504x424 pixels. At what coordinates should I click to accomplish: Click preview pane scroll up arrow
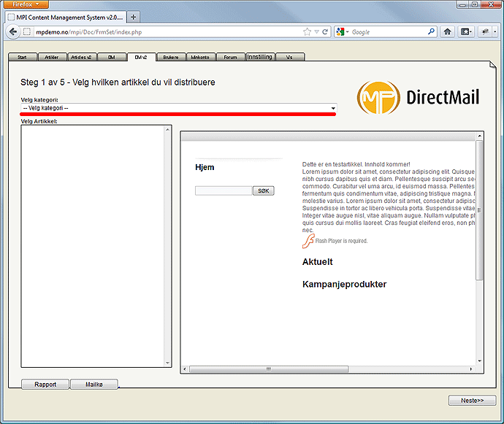(480, 136)
